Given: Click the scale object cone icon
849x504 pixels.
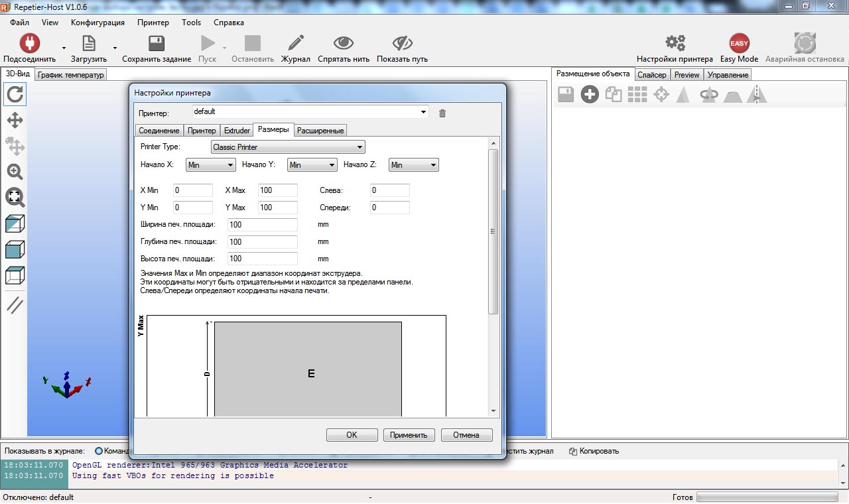Looking at the screenshot, I should pyautogui.click(x=683, y=94).
